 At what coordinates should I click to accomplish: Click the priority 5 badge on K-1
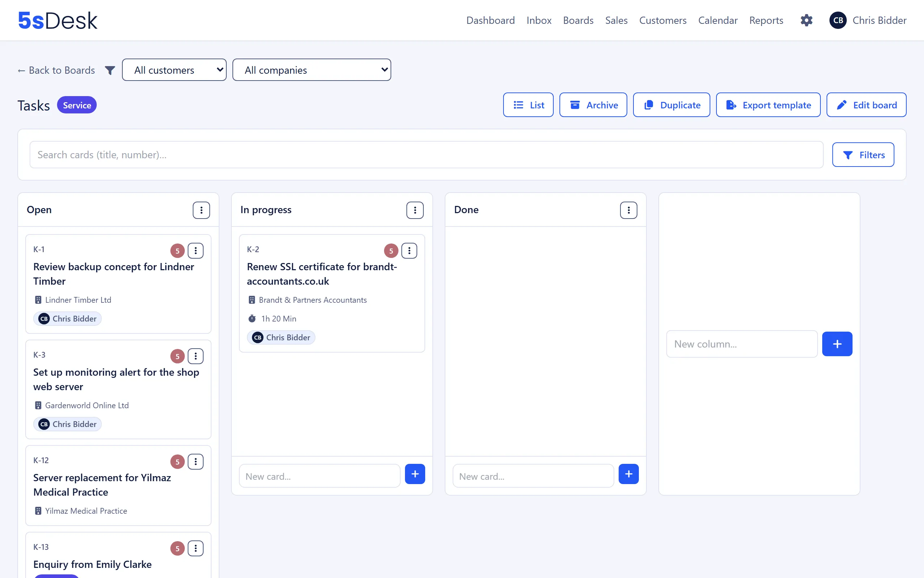(178, 251)
